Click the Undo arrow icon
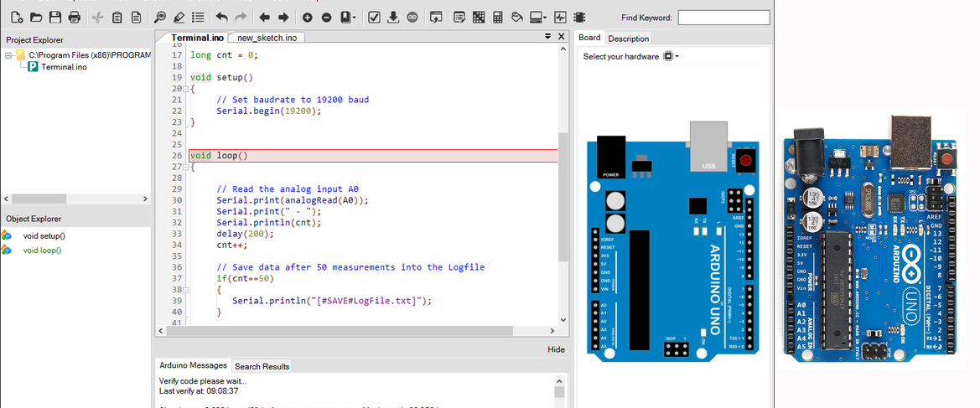Viewport: 980px width, 408px height. click(x=221, y=18)
